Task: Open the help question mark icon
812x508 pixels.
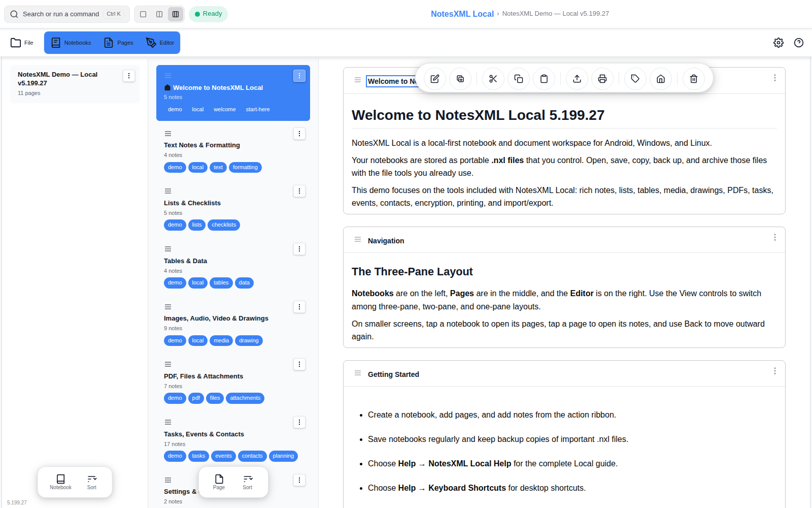Action: [x=799, y=43]
